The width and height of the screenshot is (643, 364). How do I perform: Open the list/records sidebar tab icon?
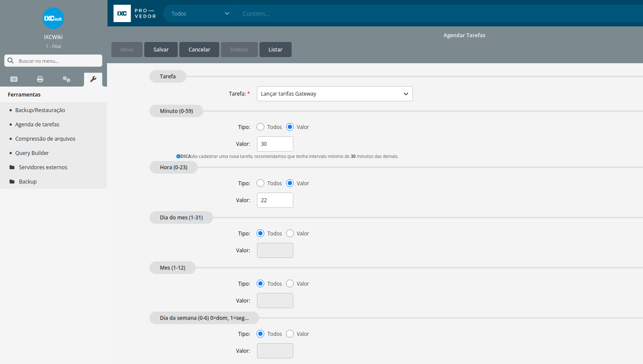tap(14, 79)
